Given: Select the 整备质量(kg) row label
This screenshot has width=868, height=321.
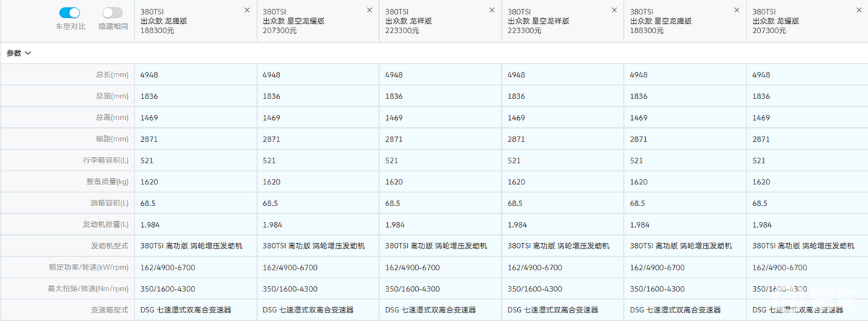Looking at the screenshot, I should [x=106, y=181].
